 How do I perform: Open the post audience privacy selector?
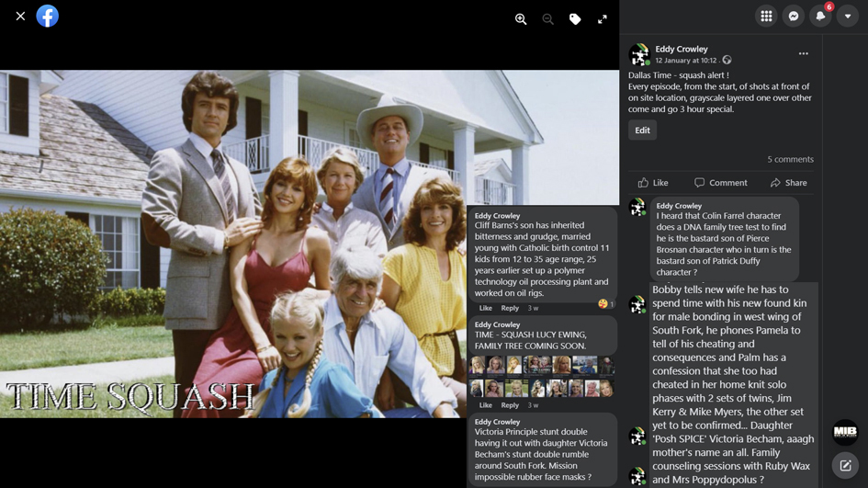(x=727, y=61)
